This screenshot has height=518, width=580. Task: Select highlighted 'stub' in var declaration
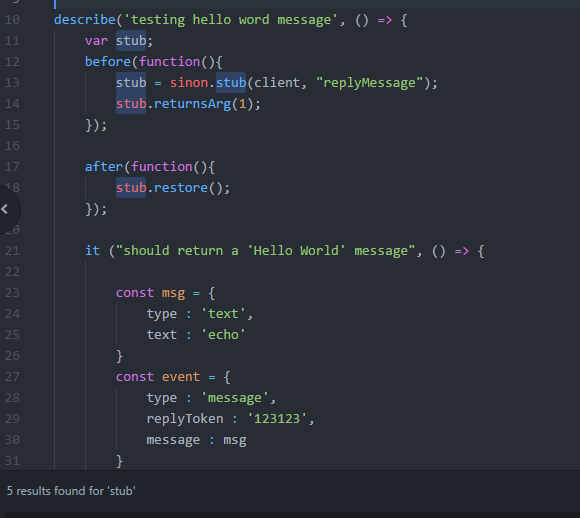pos(131,40)
